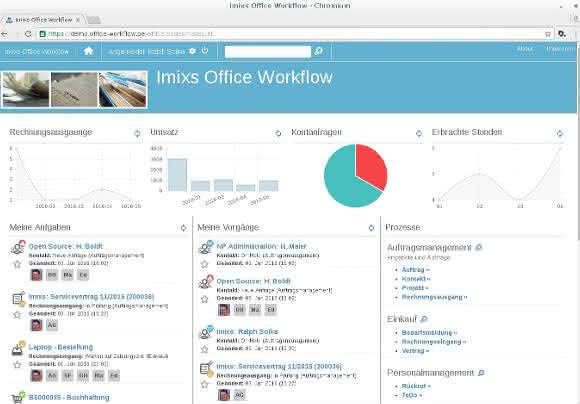Image resolution: width=580 pixels, height=404 pixels.
Task: Select the Imixs Office Workflow browser tab
Action: [43, 20]
